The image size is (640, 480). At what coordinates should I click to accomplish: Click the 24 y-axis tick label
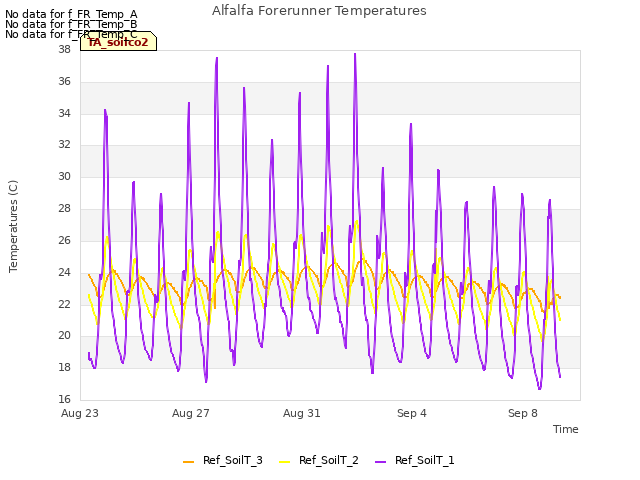64,272
